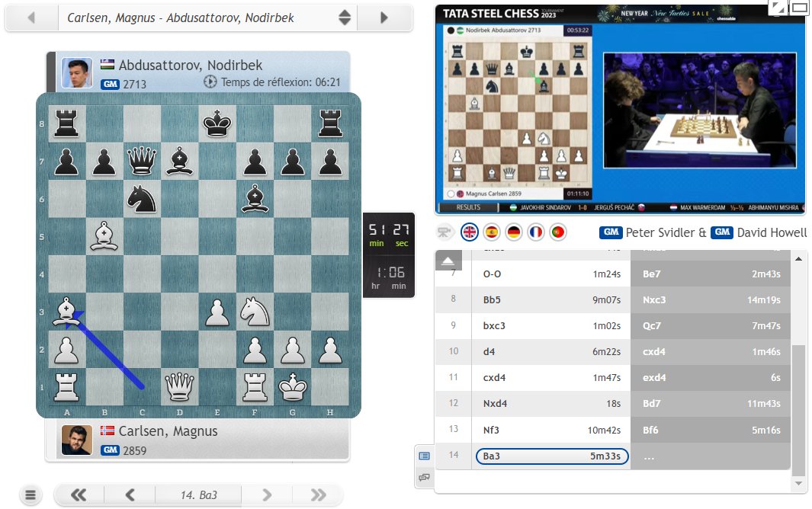Pop out the video window
The image size is (812, 509).
pyautogui.click(x=799, y=7)
